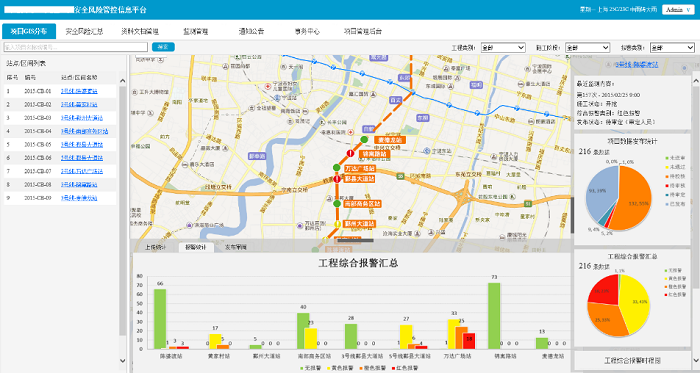Toggle 待校核 entry in publish pie legend
This screenshot has height=373, width=700.
[675, 176]
